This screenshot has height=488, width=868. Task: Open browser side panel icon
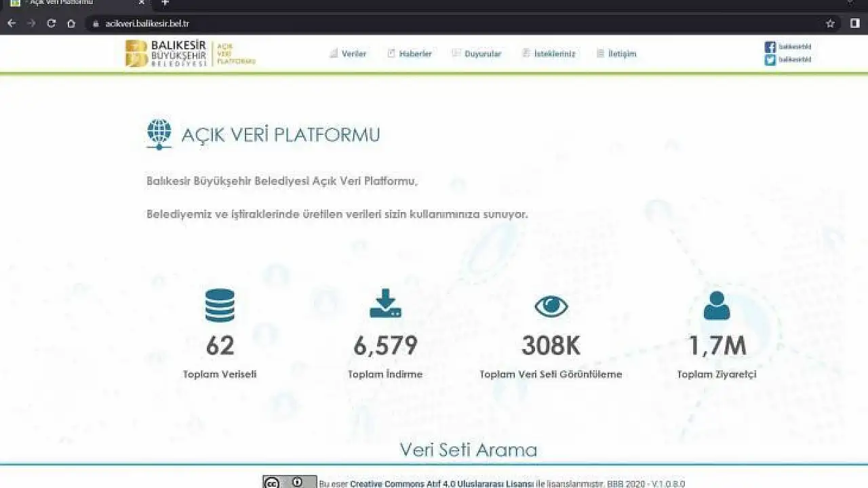click(854, 23)
